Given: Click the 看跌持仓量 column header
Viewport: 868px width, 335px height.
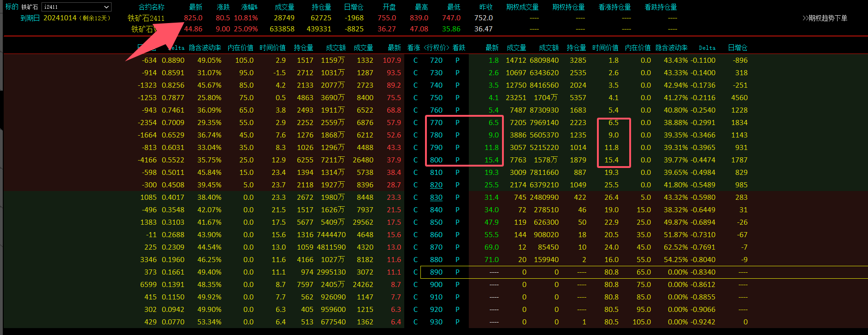Looking at the screenshot, I should pyautogui.click(x=661, y=7).
